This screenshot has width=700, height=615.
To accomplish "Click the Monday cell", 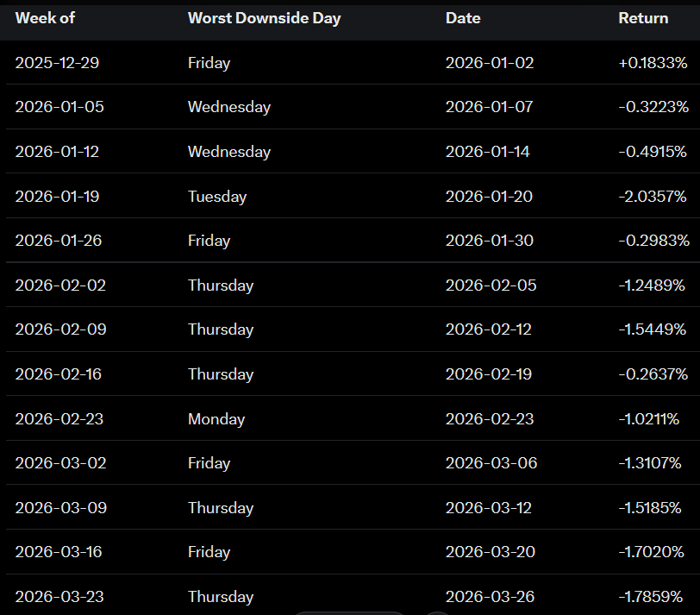I will point(216,419).
